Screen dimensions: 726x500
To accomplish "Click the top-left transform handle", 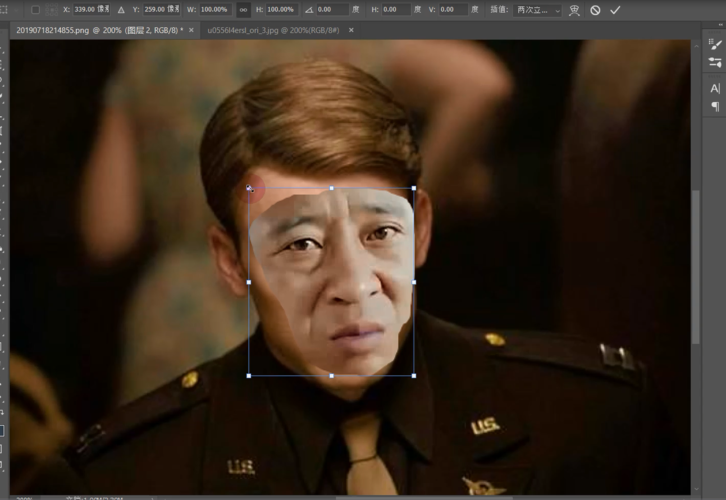I will point(249,188).
